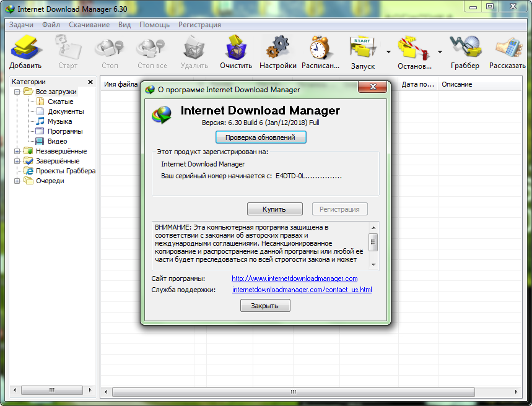Click the IDM icon in main title bar
This screenshot has width=532, height=406.
[x=10, y=9]
